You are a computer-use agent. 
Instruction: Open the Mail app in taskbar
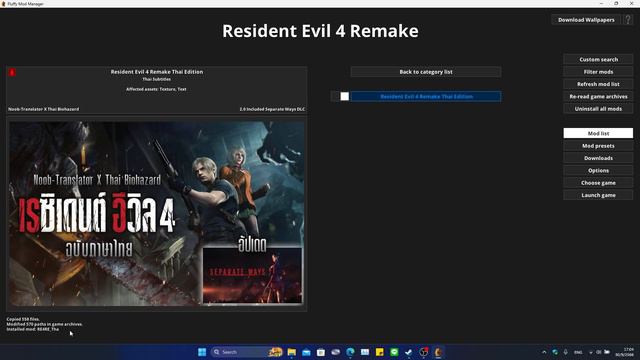306,352
